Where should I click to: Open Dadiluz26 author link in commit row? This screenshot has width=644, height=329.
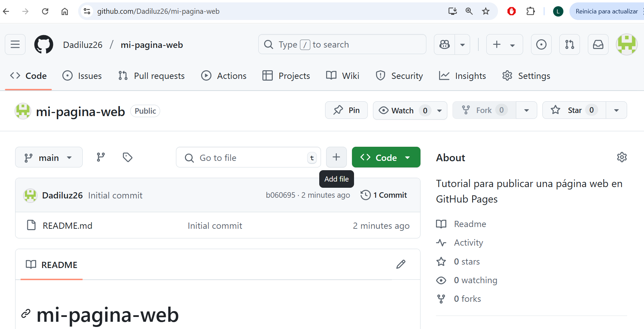62,195
